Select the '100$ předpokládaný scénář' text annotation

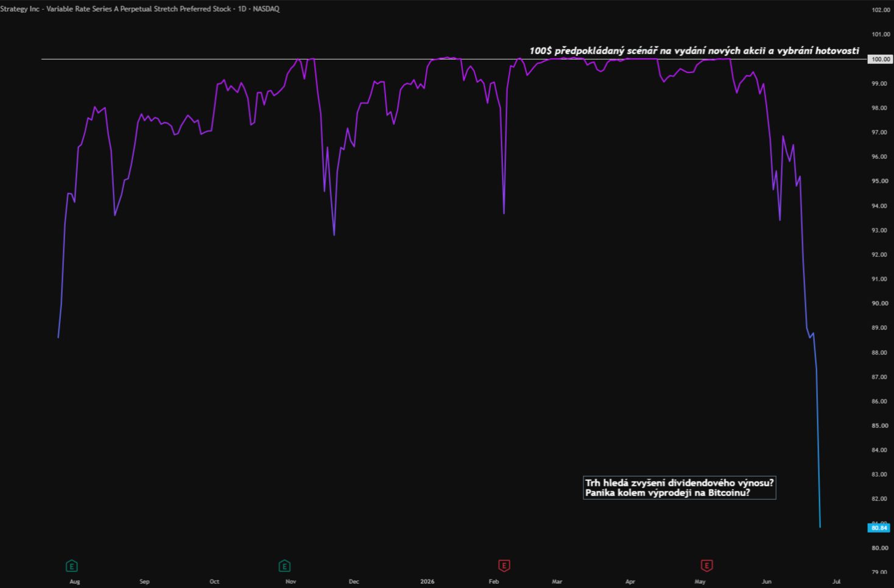pos(694,51)
